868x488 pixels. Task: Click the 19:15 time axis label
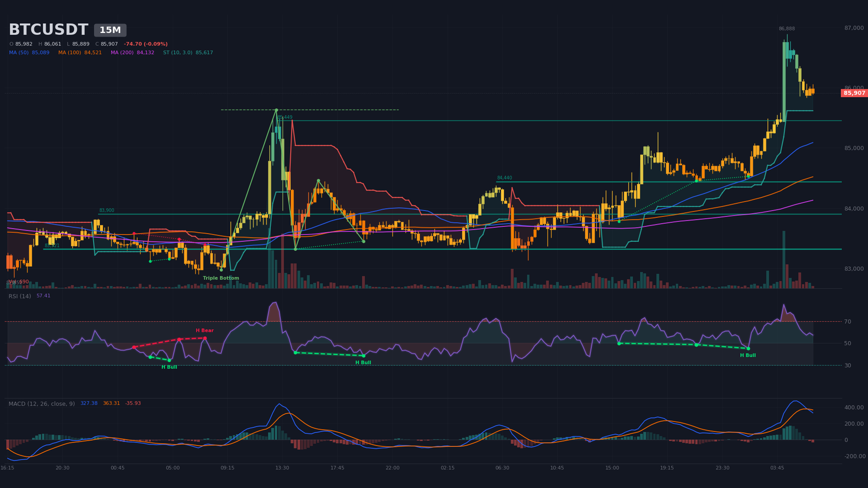pos(667,468)
